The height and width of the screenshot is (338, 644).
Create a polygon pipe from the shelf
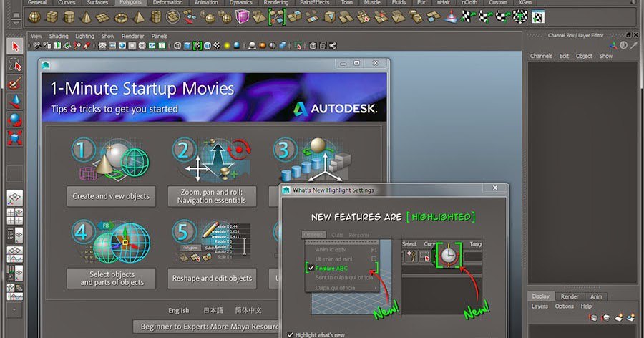tap(156, 17)
